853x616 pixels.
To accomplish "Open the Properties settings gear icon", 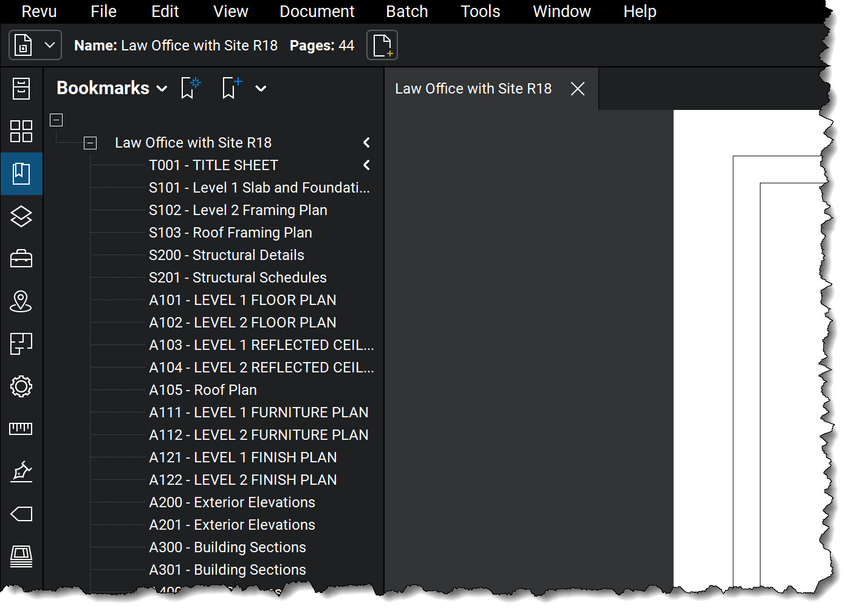I will click(21, 386).
